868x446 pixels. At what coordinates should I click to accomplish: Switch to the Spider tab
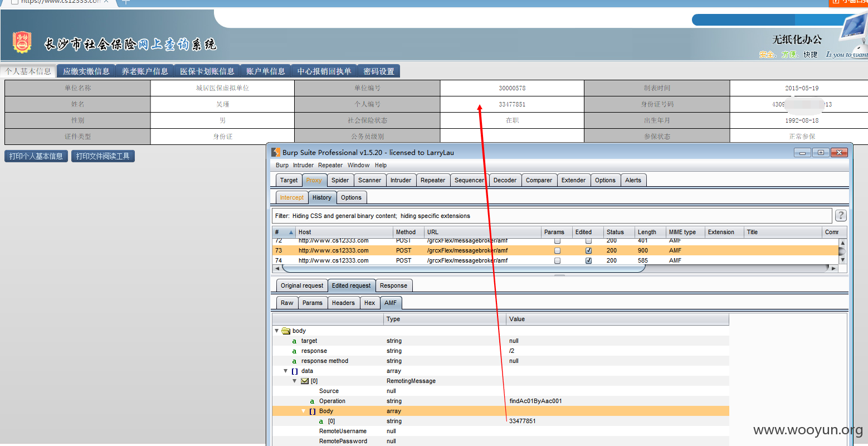tap(340, 180)
